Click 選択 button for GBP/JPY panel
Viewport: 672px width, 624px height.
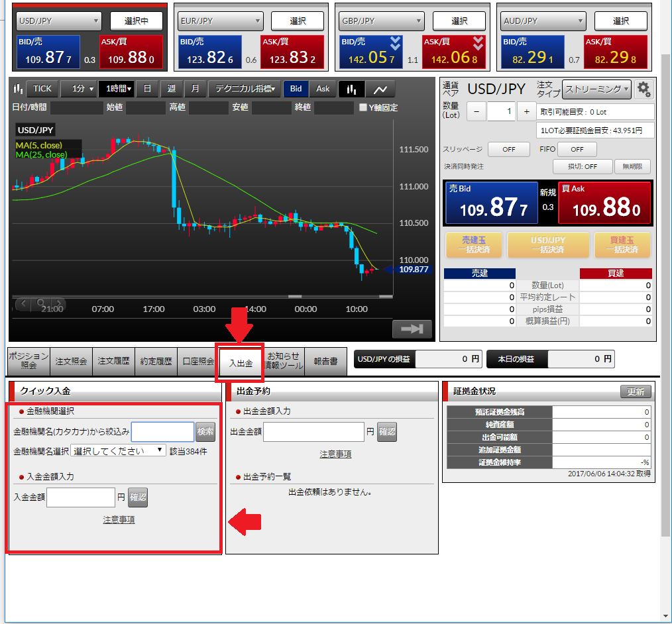(x=459, y=21)
